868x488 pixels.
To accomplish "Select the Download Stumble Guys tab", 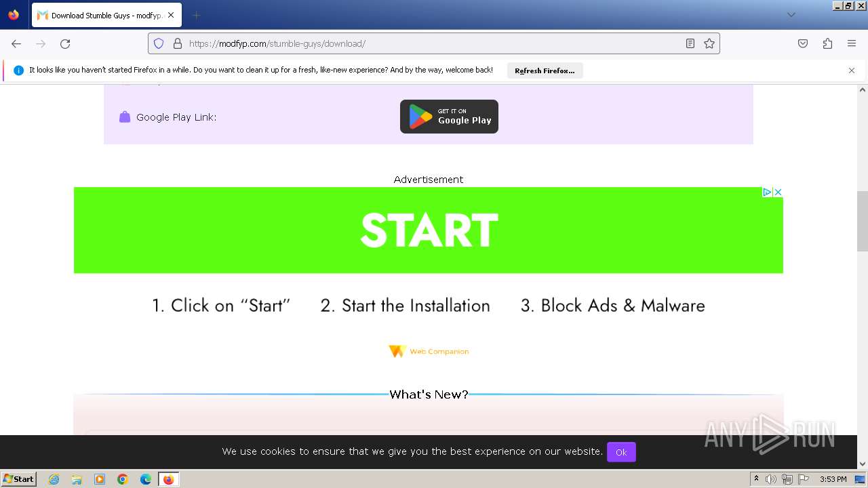I will (106, 15).
